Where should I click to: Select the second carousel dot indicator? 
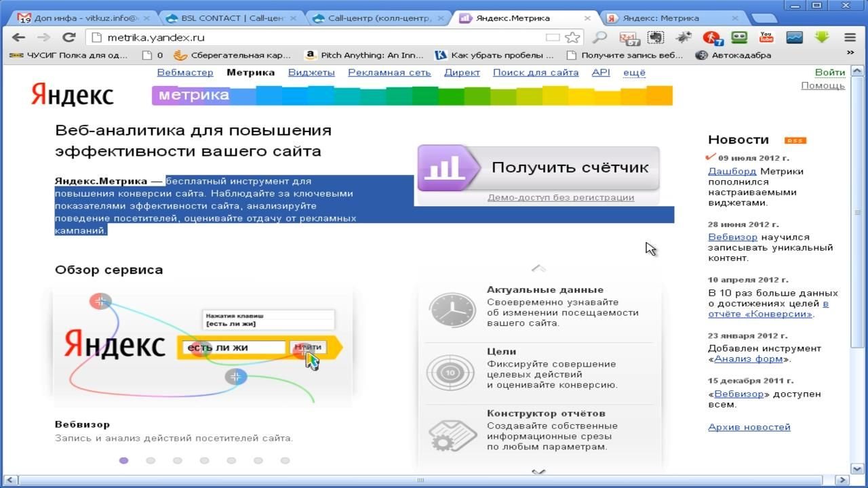click(x=151, y=461)
